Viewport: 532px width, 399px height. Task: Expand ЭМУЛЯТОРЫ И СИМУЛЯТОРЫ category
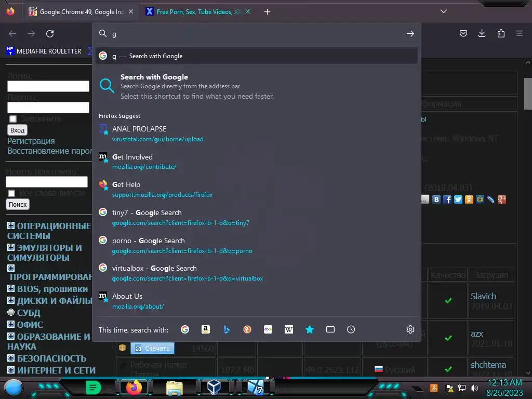[11, 247]
